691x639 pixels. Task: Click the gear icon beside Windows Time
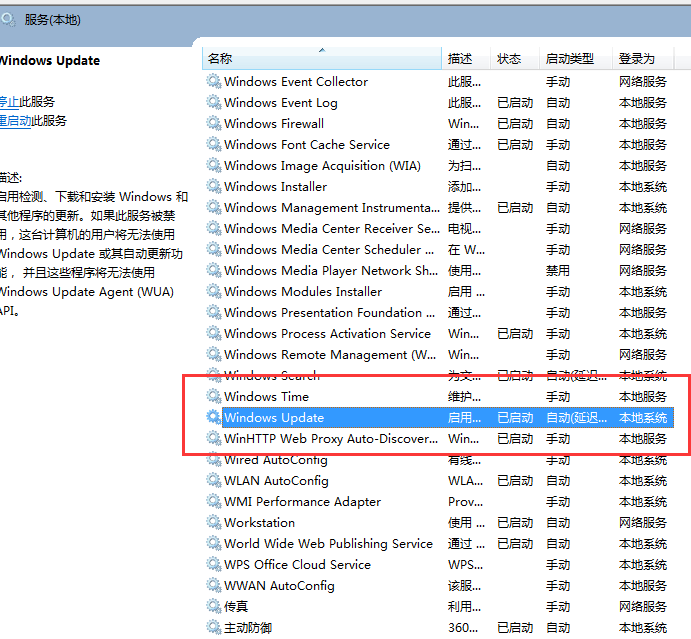[x=214, y=397]
